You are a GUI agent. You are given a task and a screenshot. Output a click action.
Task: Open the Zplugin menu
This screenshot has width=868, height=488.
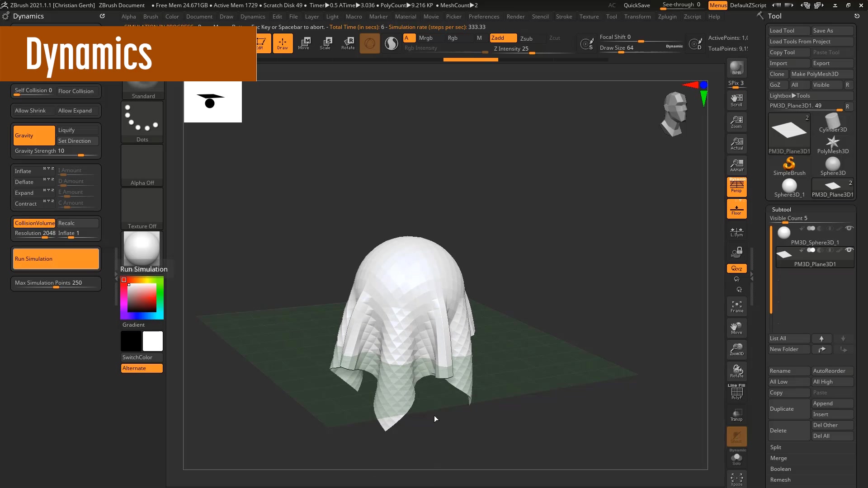coord(667,17)
